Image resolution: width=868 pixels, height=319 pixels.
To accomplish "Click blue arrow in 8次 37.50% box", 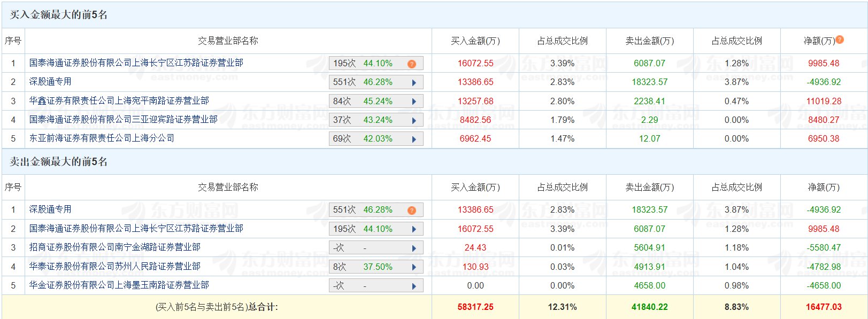I will click(x=414, y=267).
